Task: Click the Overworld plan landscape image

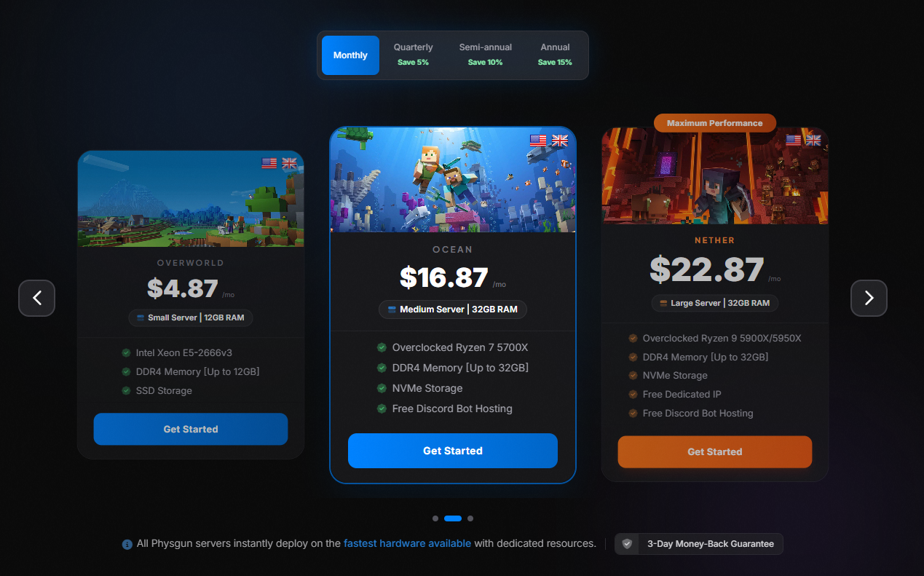Action: (x=191, y=199)
